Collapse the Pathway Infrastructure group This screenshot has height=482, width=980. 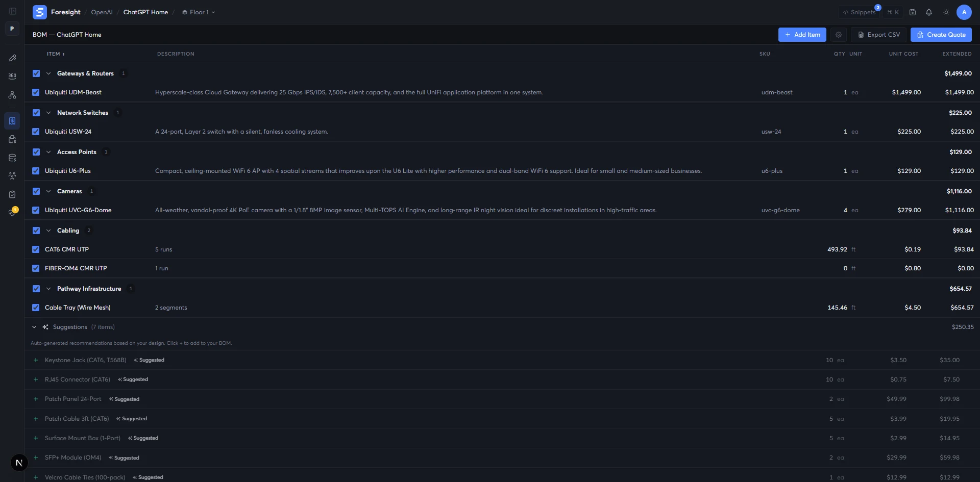(48, 289)
